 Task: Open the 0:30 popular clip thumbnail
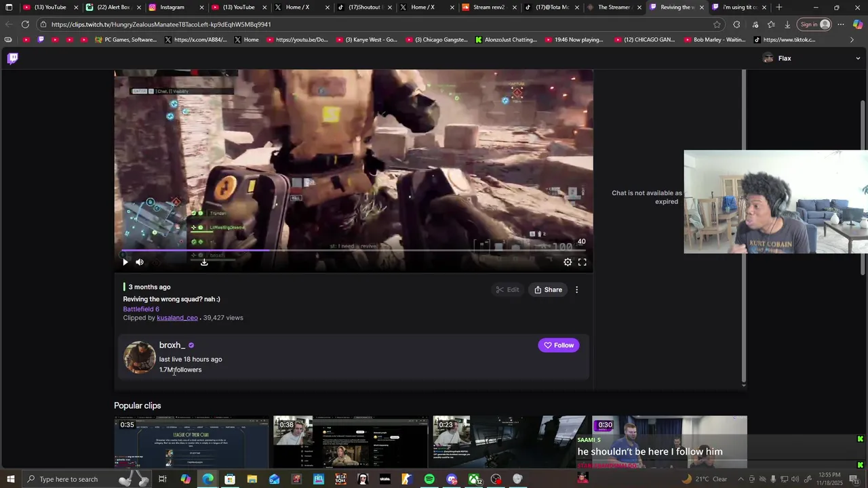point(669,442)
